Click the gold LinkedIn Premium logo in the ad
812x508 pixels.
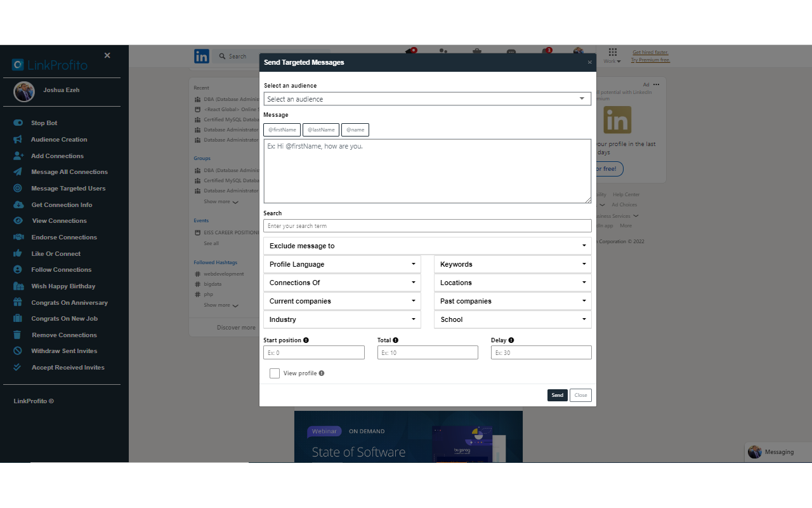coord(617,119)
